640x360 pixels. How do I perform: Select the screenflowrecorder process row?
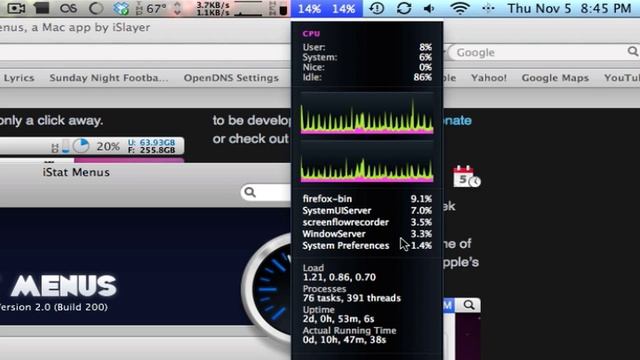tap(367, 222)
